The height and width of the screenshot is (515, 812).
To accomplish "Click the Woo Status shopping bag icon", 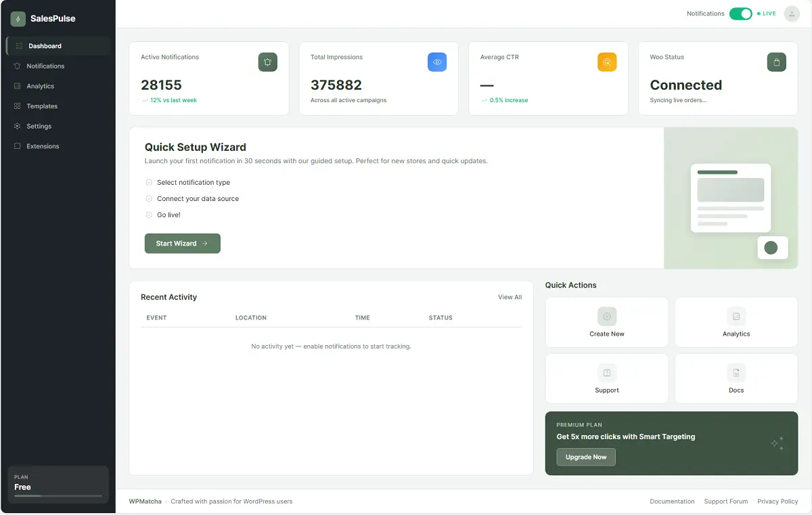I will (x=776, y=62).
